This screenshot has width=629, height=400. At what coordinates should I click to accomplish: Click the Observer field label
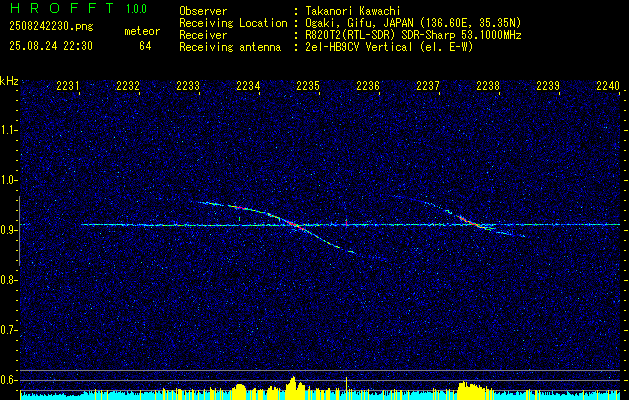[x=203, y=11]
